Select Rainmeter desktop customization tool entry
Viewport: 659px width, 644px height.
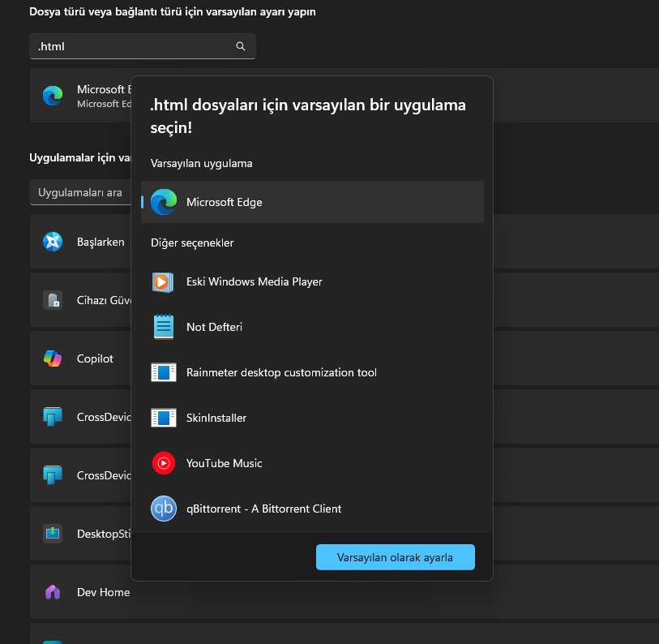click(x=312, y=372)
